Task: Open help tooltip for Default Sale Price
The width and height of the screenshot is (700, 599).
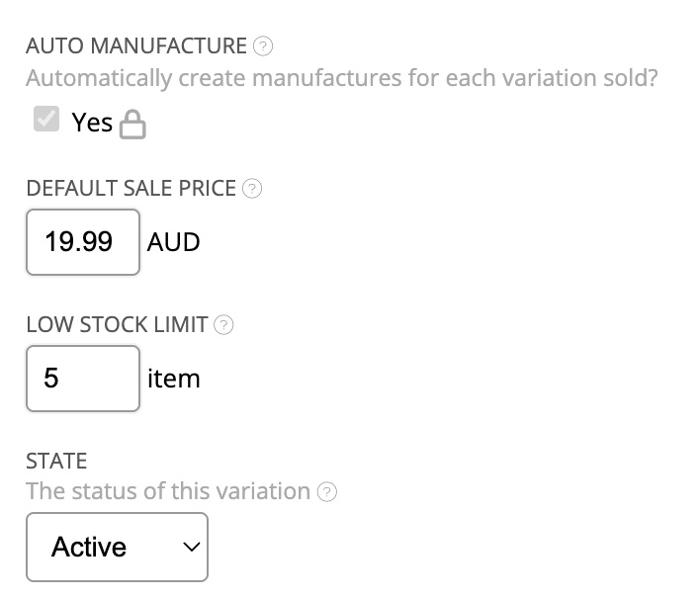Action: pyautogui.click(x=252, y=189)
